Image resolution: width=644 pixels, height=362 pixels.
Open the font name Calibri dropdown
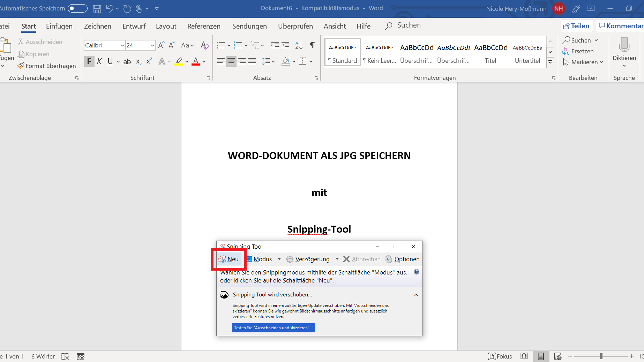click(122, 45)
